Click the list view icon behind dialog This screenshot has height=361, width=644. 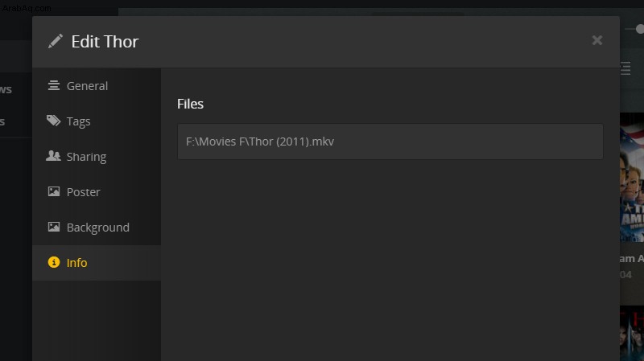point(625,68)
